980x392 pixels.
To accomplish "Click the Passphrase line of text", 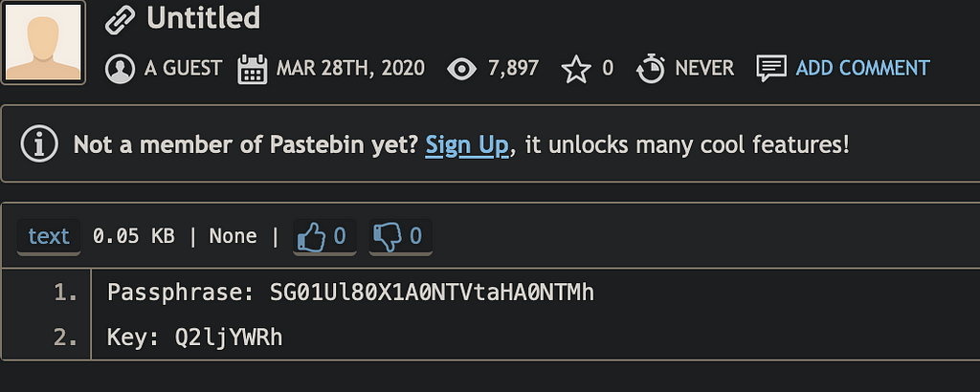I will pyautogui.click(x=350, y=293).
